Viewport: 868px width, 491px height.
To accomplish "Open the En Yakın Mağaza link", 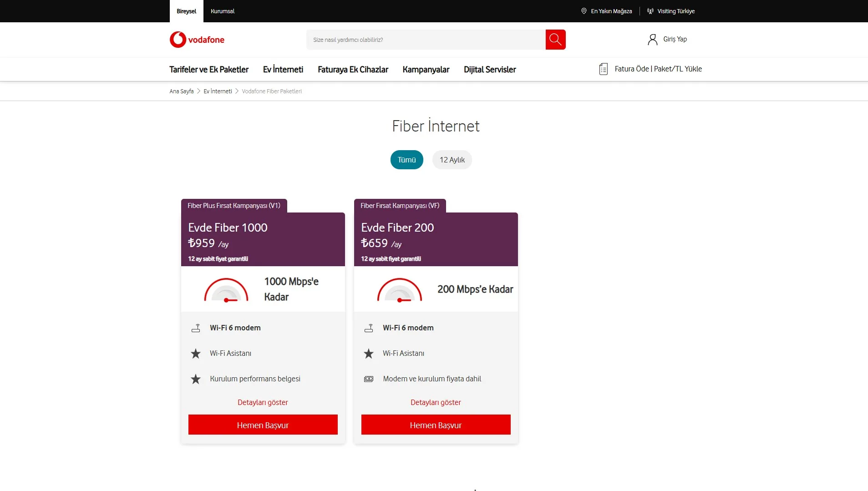I will click(611, 11).
